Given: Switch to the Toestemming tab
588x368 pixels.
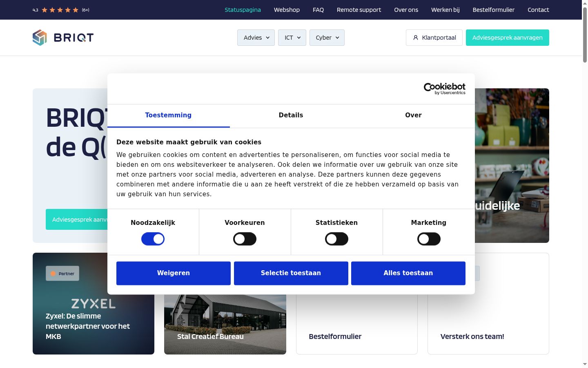Looking at the screenshot, I should click(168, 115).
